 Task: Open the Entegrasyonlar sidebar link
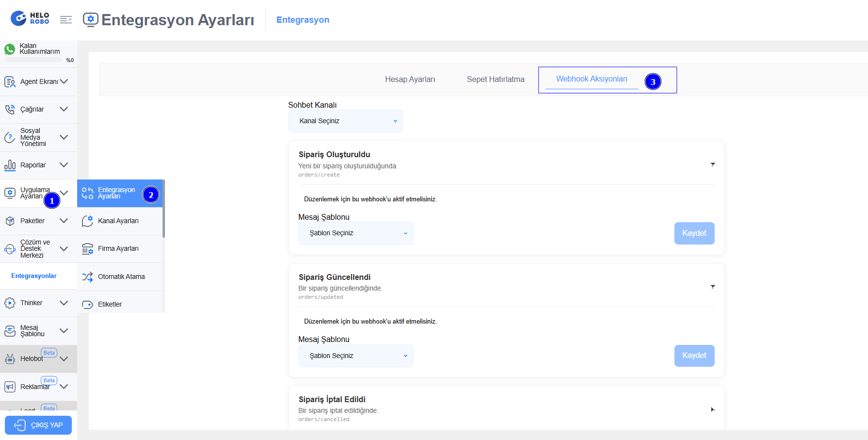click(34, 276)
